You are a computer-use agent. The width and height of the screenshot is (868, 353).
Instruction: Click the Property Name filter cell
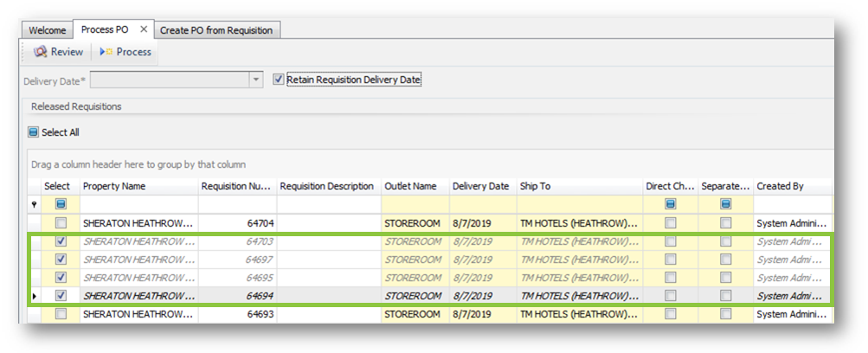point(138,204)
